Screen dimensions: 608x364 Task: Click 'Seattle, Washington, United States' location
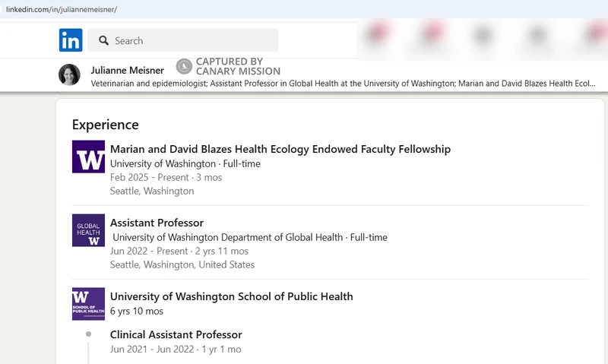pyautogui.click(x=182, y=264)
